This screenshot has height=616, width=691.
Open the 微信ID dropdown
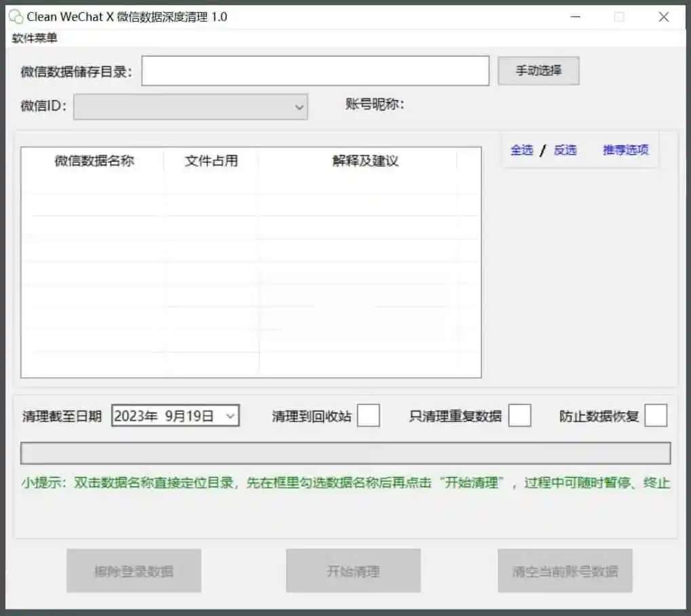[190, 107]
